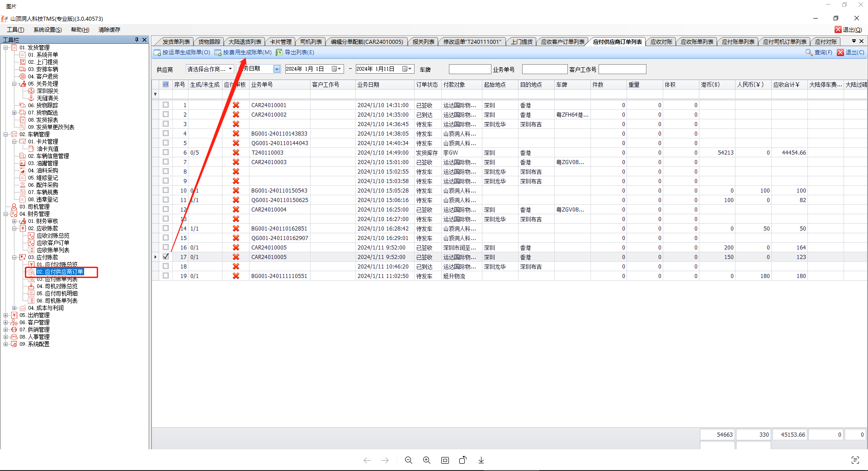Click 按费用生成账单(M) button

pos(243,52)
